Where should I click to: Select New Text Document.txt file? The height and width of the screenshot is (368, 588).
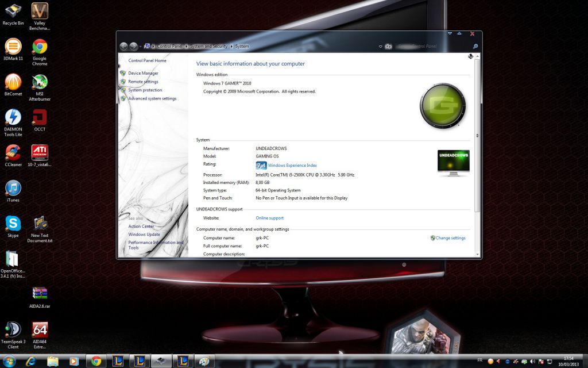(x=40, y=229)
